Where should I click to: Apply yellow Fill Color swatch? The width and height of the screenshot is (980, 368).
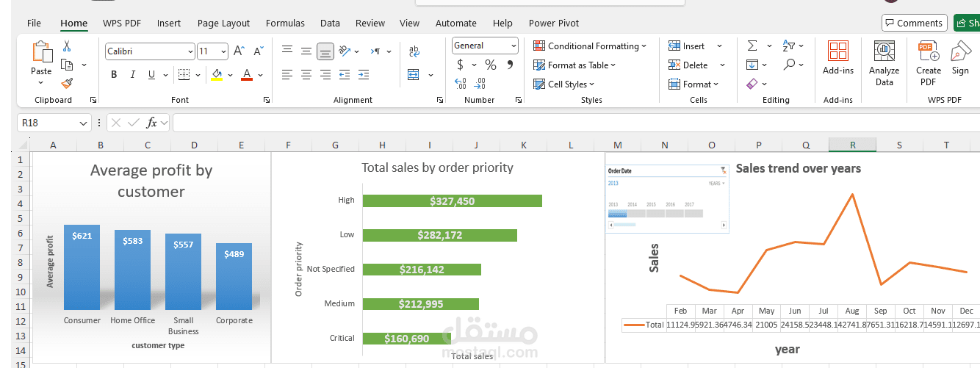click(217, 74)
